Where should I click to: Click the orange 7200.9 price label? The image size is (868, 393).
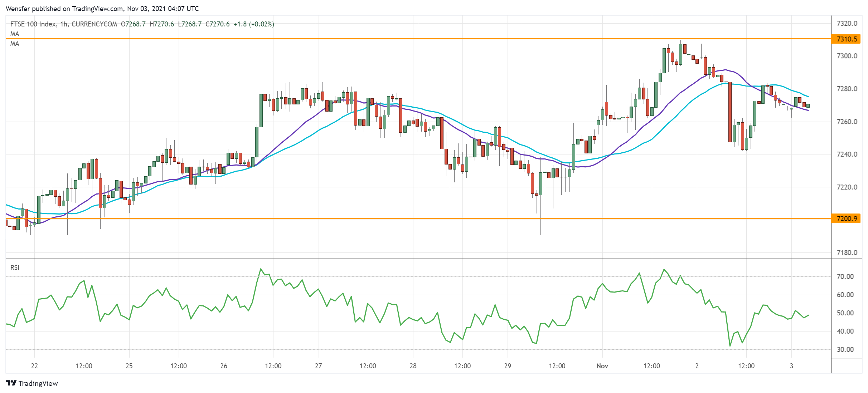[x=847, y=218]
